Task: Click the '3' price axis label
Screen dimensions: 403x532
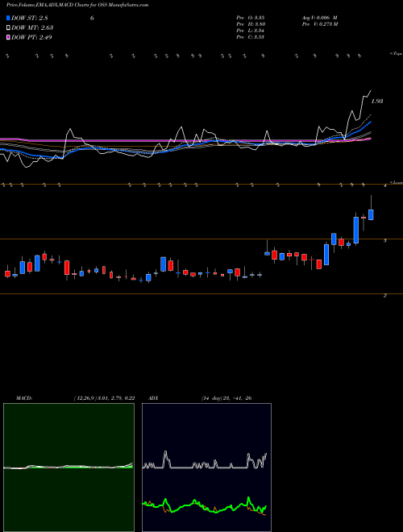Action: [x=384, y=240]
